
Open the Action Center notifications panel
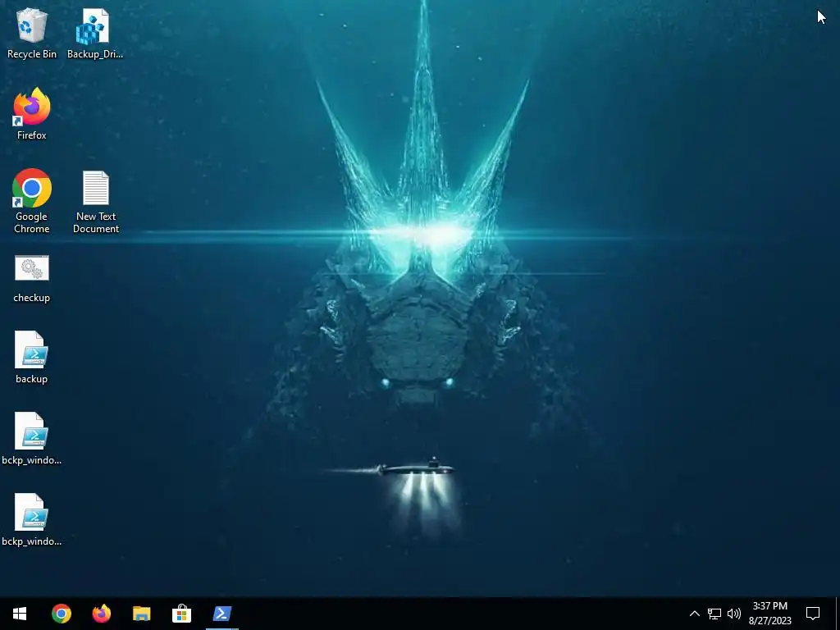[813, 614]
